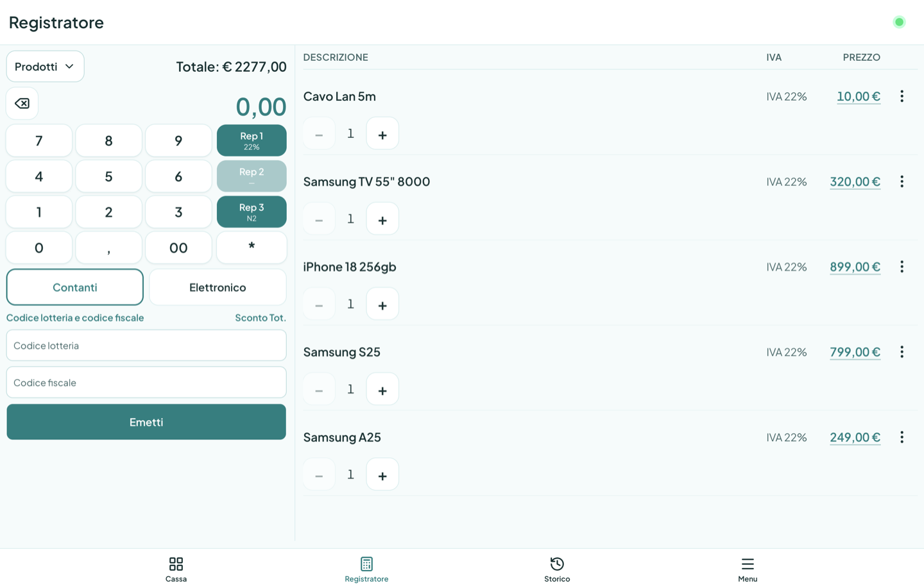Edit price 10,00 € of Cavo Lan
Viewport: 924px width, 588px height.
pos(859,96)
